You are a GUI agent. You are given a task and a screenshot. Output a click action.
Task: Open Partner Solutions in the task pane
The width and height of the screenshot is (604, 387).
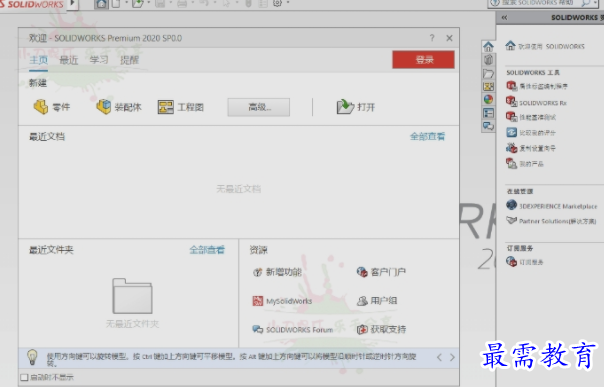click(551, 221)
